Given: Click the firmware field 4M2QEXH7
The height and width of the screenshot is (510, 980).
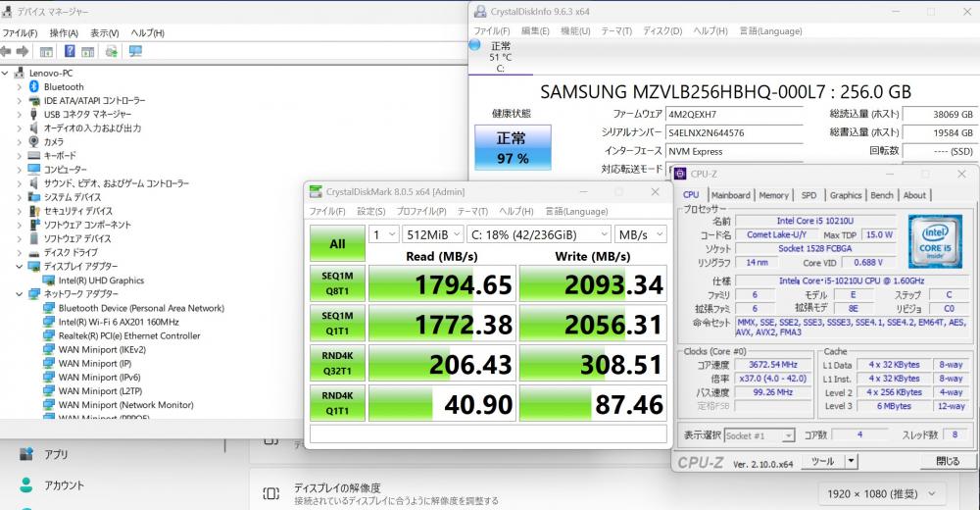Looking at the screenshot, I should pos(734,115).
